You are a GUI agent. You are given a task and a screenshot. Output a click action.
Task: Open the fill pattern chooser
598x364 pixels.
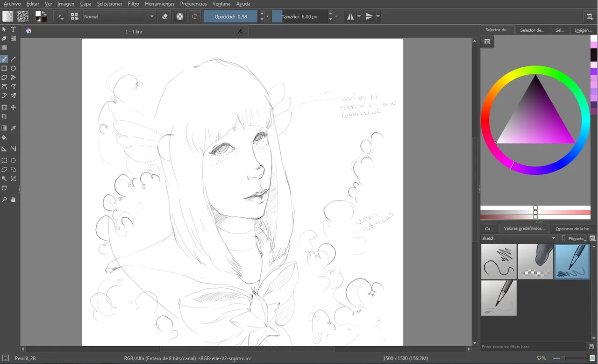pos(23,16)
